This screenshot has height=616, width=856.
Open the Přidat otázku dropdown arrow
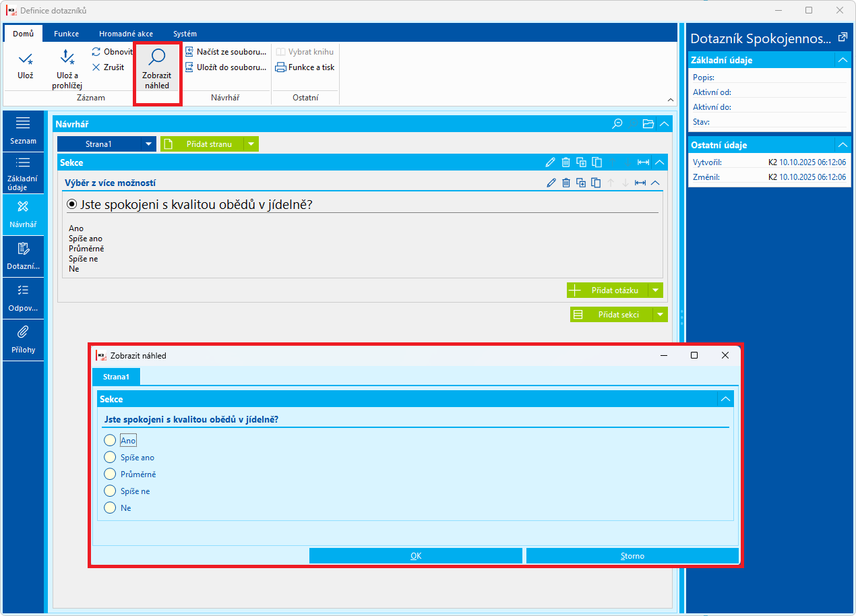click(x=655, y=290)
